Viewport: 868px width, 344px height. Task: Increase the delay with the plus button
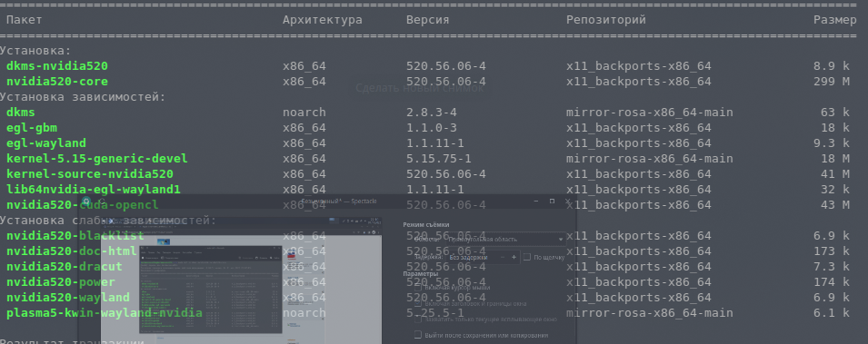(x=514, y=257)
